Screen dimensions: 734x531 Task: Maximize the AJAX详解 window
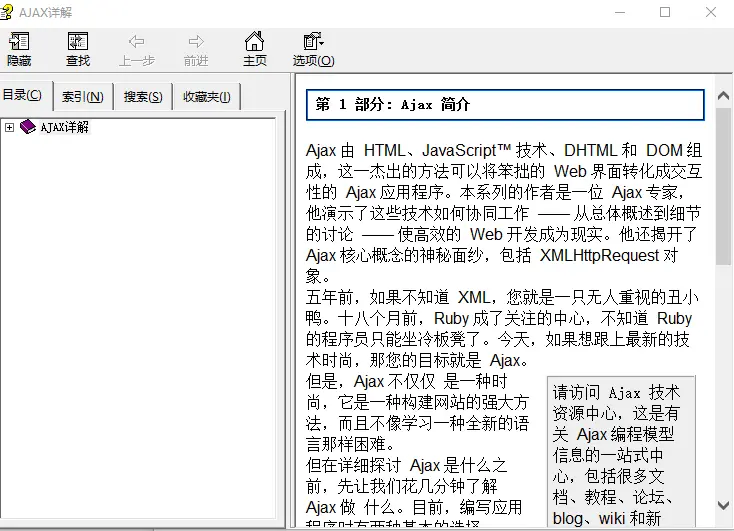click(x=665, y=12)
